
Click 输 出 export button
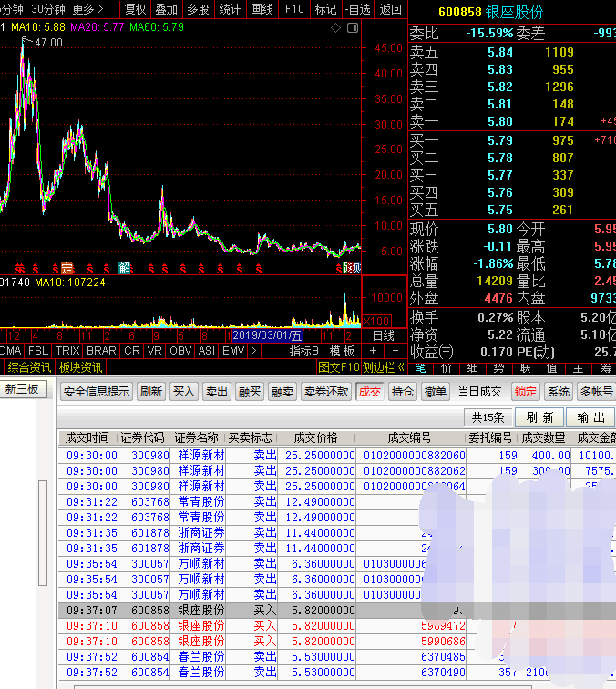pos(591,417)
